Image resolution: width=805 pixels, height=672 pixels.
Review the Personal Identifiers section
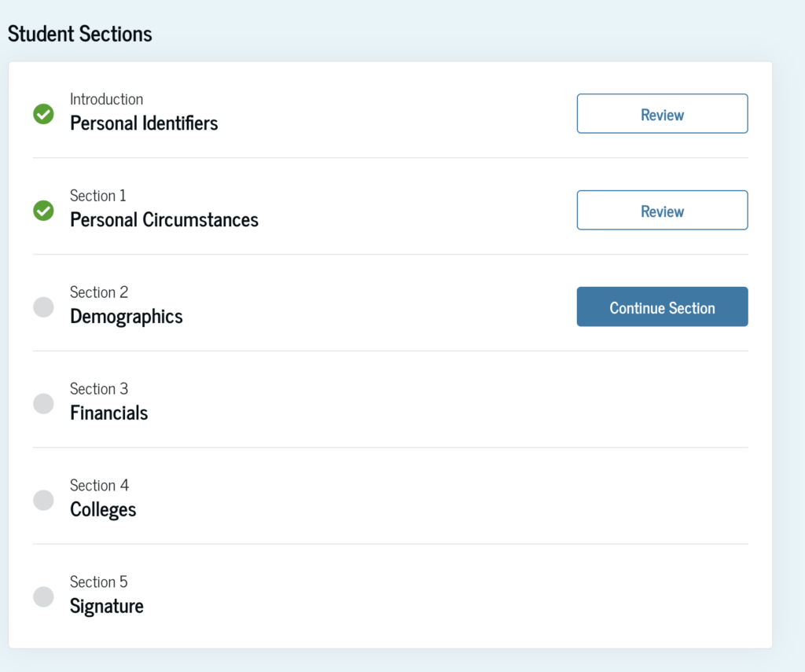pos(662,113)
